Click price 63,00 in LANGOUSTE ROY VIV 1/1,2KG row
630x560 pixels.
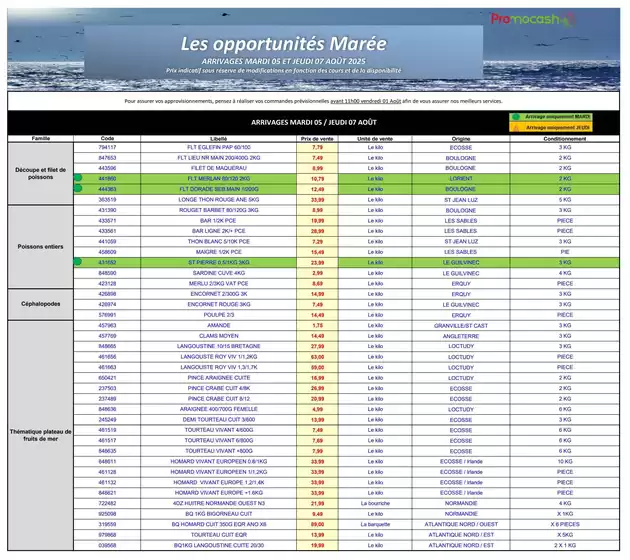click(317, 357)
